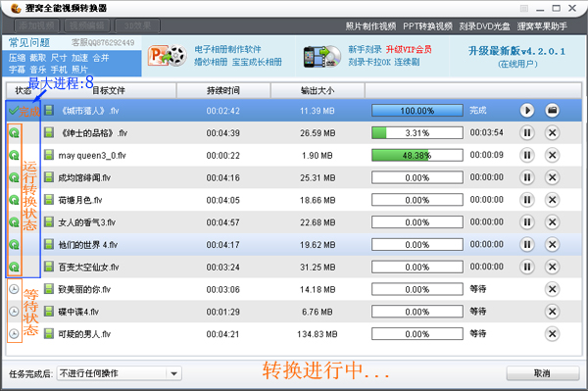Pause the 荷塘月色.flv conversion
Viewport: 588px width, 391px height.
point(527,200)
